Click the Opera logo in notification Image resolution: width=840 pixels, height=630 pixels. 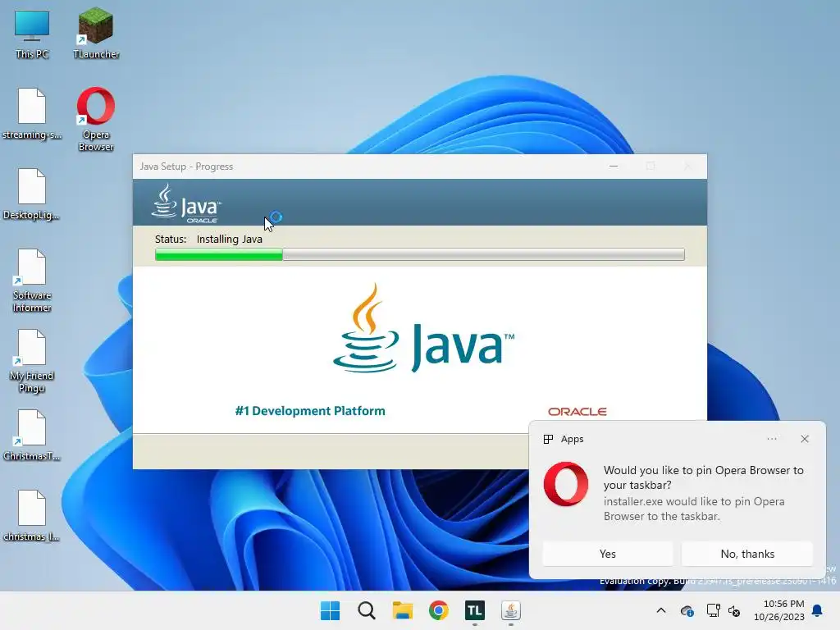[566, 484]
